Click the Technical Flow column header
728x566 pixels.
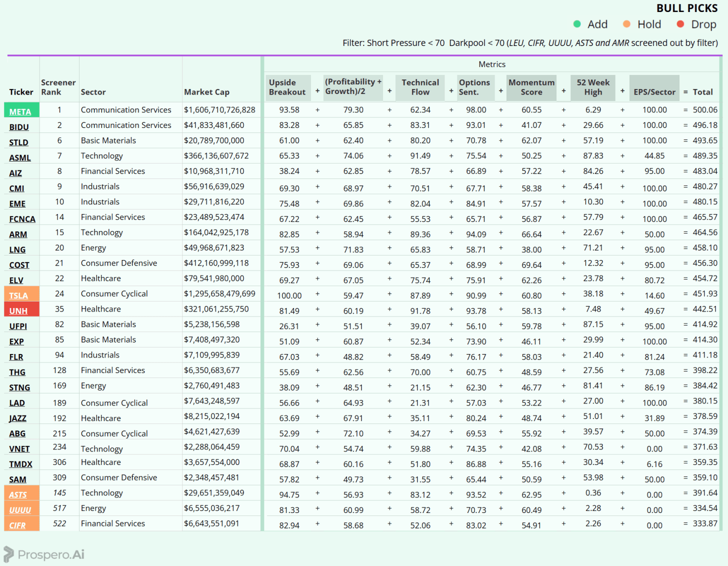[x=420, y=87]
